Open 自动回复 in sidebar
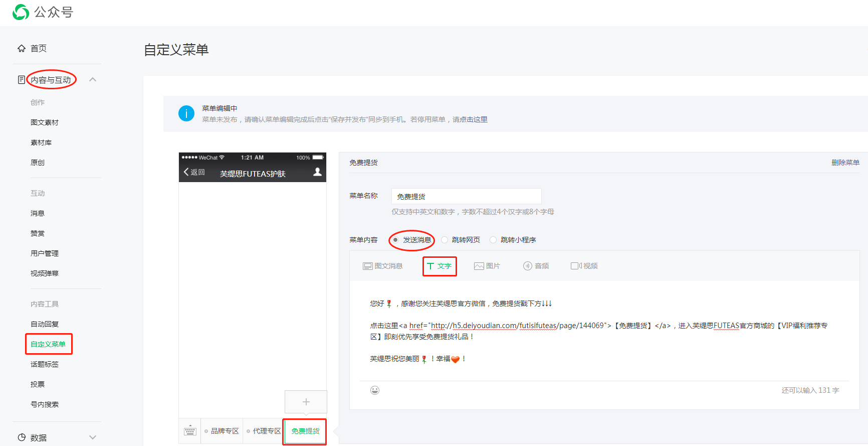This screenshot has height=446, width=868. click(x=45, y=324)
